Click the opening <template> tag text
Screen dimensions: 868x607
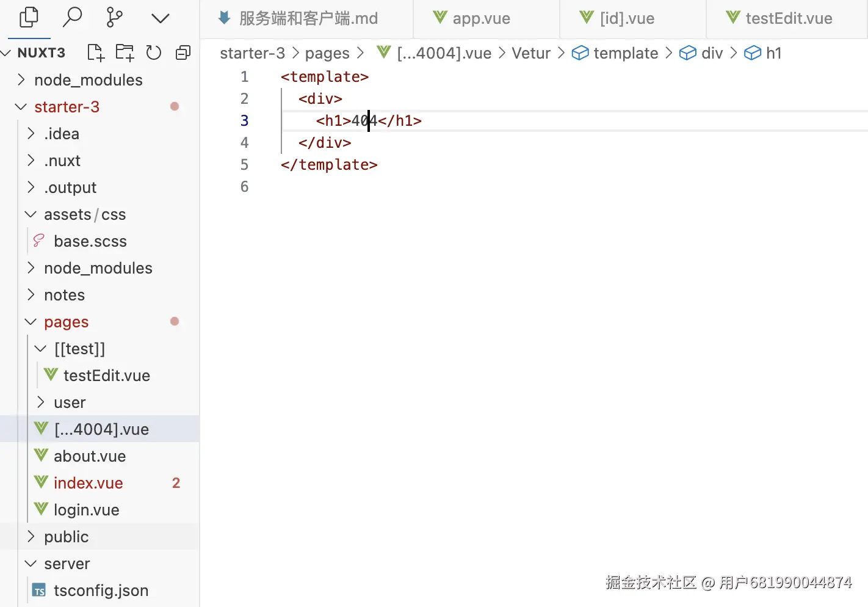pos(325,76)
